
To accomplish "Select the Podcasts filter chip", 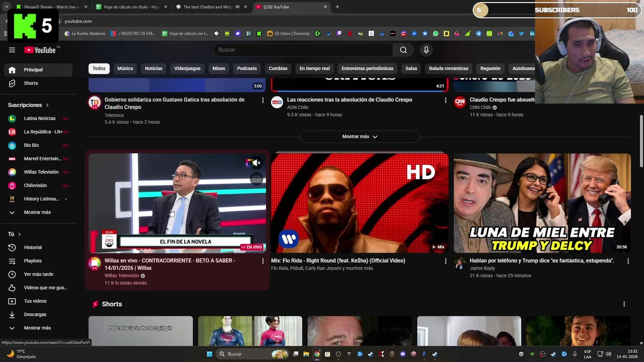I will 247,68.
